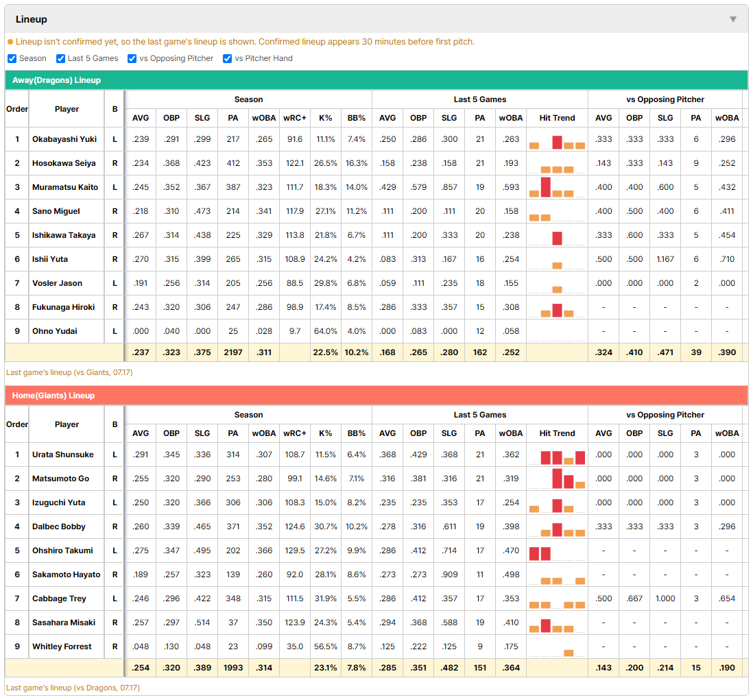
Task: Click Sasahara Misaki's hit trend bars
Action: [x=557, y=625]
